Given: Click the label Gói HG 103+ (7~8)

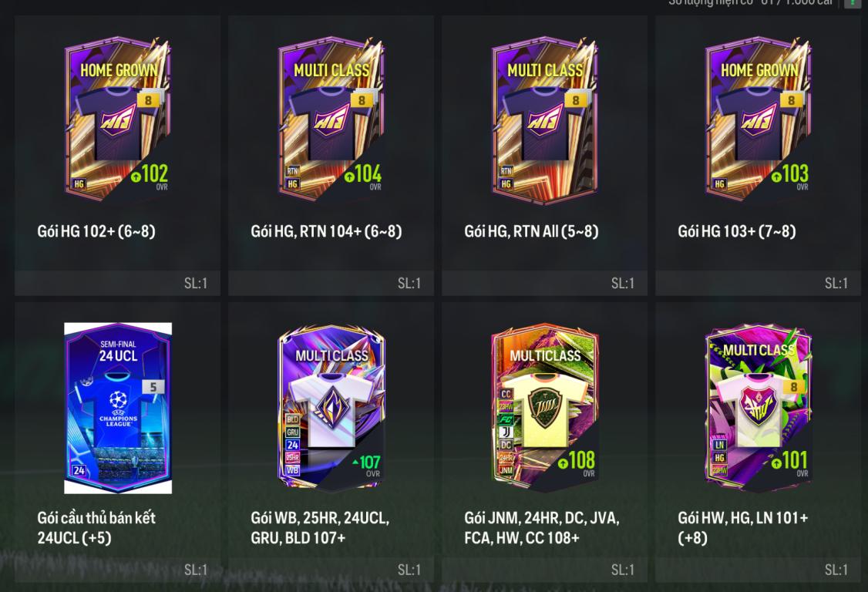Looking at the screenshot, I should tap(737, 231).
